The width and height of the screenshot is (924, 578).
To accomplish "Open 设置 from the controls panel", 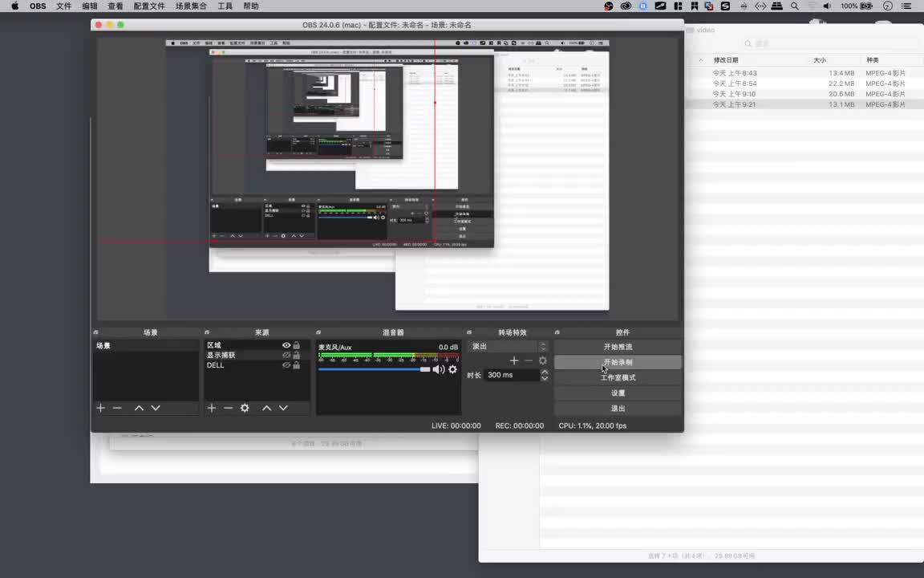I will [x=618, y=393].
